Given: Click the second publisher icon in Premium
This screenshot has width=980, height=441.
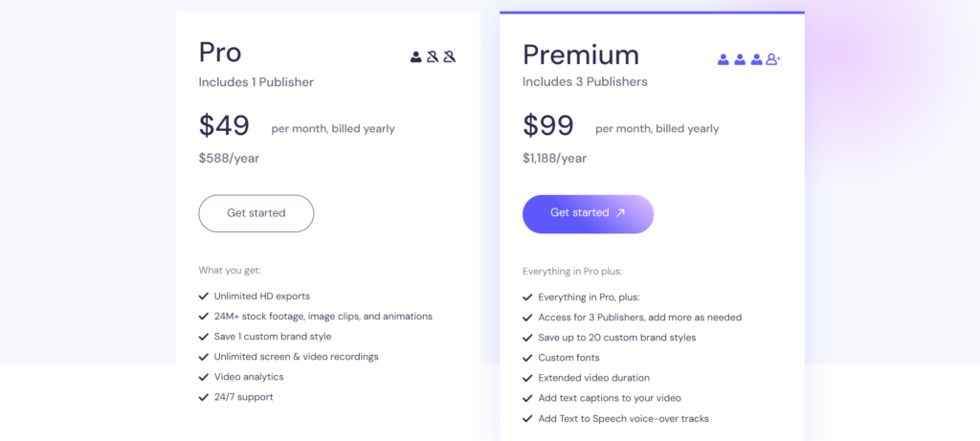Looking at the screenshot, I should 740,59.
